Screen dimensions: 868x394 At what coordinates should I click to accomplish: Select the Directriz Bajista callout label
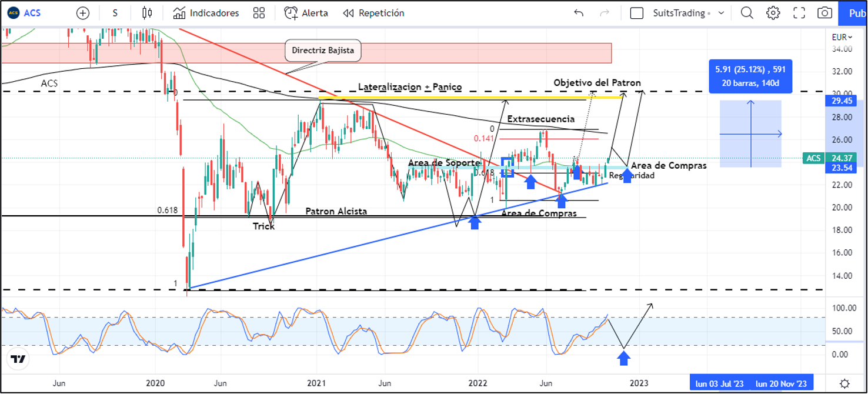[323, 51]
